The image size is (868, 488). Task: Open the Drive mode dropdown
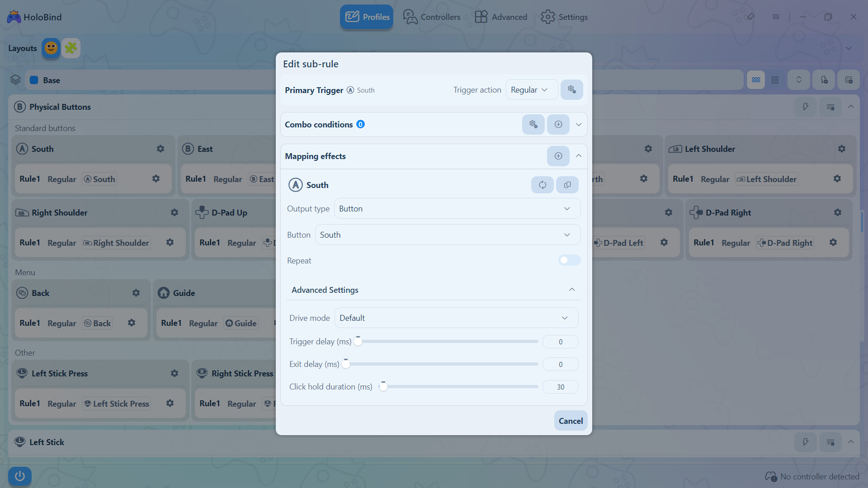456,318
